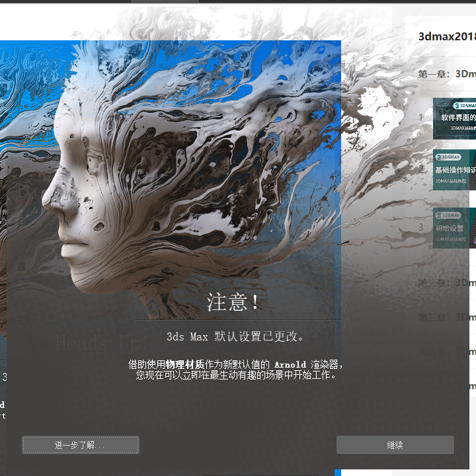Viewport: 476px width, 476px height.
Task: Open the 软件界面 tutorial thumbnail
Action: [454, 119]
